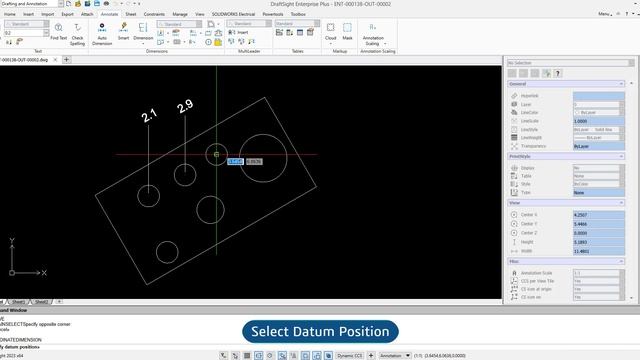The height and width of the screenshot is (360, 640).
Task: Open the Manage ribbon tab
Action: 180,14
